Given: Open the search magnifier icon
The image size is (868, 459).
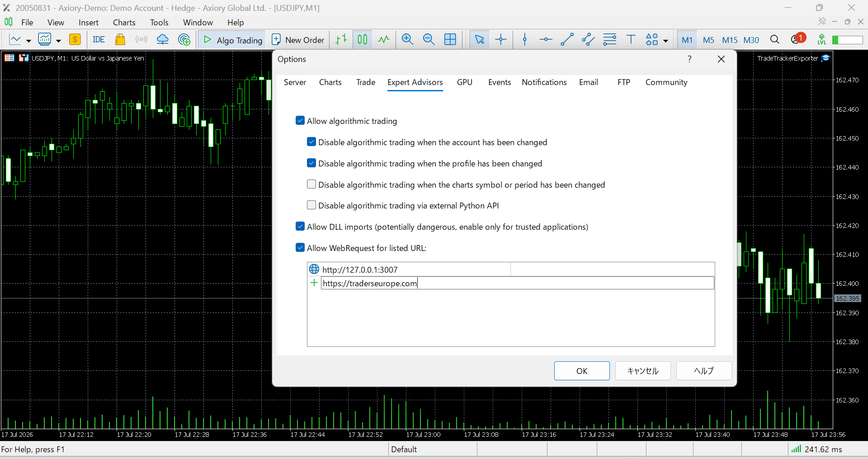Looking at the screenshot, I should (775, 40).
